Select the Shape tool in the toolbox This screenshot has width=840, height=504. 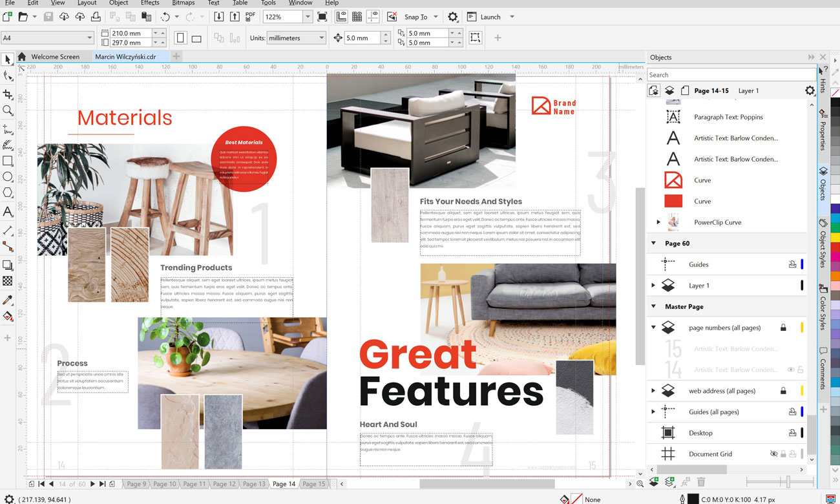tap(8, 76)
